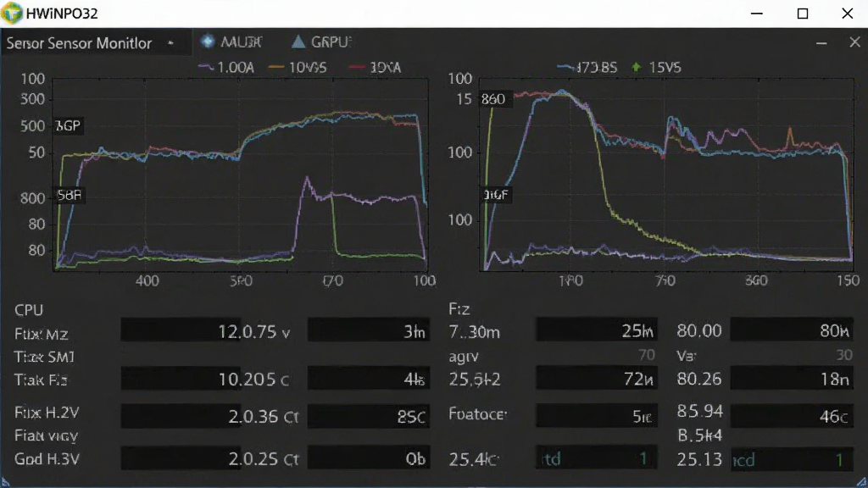Switch to the GRPU tab

click(321, 42)
